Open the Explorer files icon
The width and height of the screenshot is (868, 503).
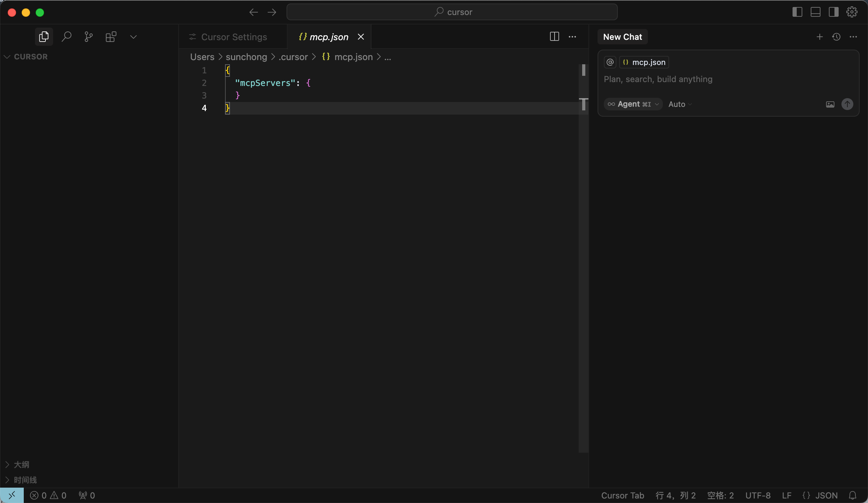(44, 37)
